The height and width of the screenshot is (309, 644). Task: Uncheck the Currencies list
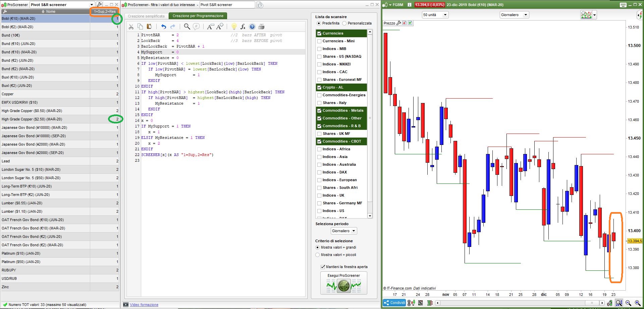319,34
